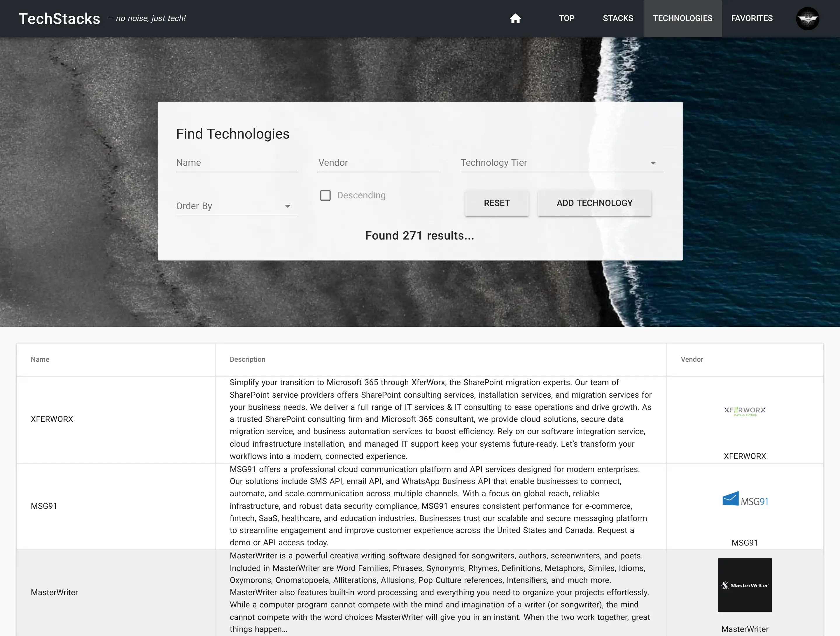The image size is (840, 636).
Task: Click the MasterWriter vendor logo thumbnail
Action: tap(744, 585)
